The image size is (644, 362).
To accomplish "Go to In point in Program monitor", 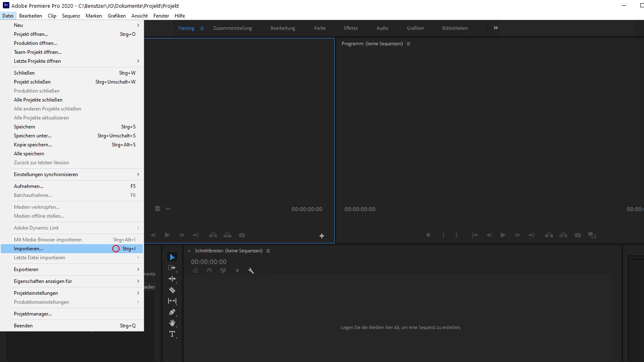I will coord(475,235).
